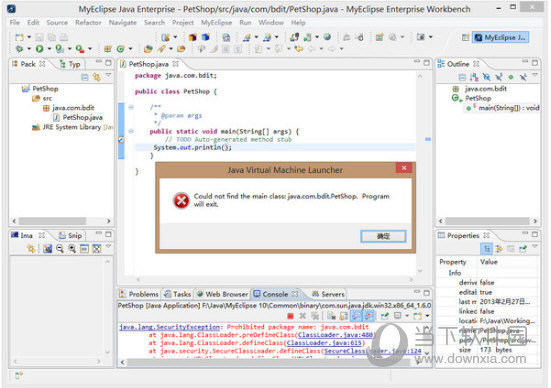Toggle Link with Editor in Package Explorer

97,77
